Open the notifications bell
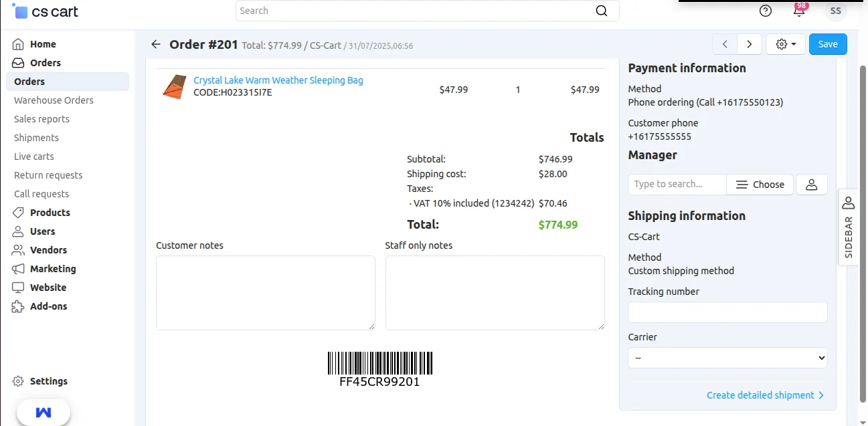 (799, 11)
